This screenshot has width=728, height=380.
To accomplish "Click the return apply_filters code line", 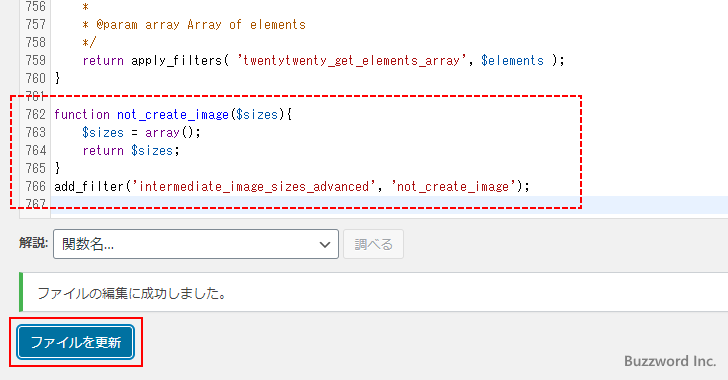I will coord(323,60).
